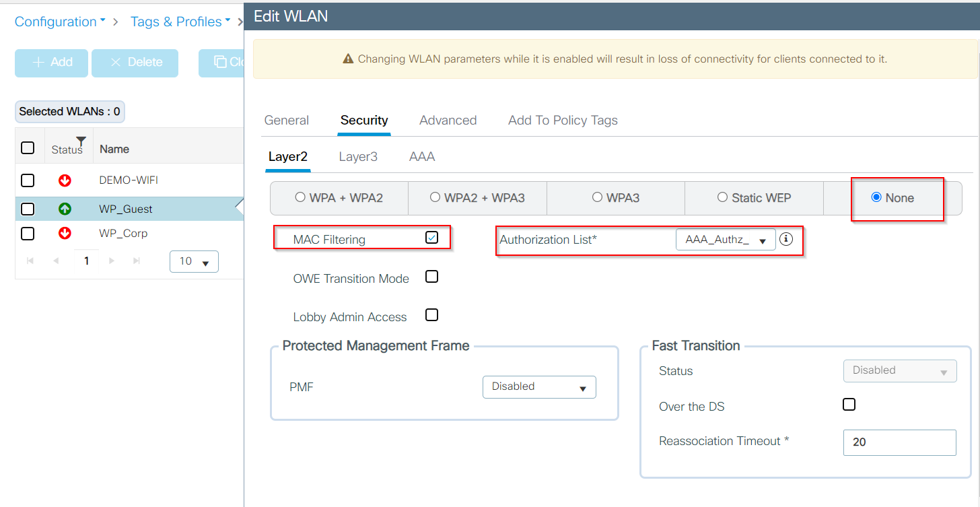Screen dimensions: 980x507
Task: Click the red down status icon for WP_Corp
Action: [65, 234]
